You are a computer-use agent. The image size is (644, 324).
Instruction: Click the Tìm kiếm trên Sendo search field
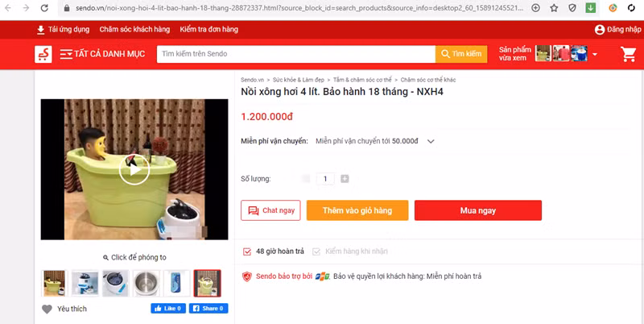(295, 54)
